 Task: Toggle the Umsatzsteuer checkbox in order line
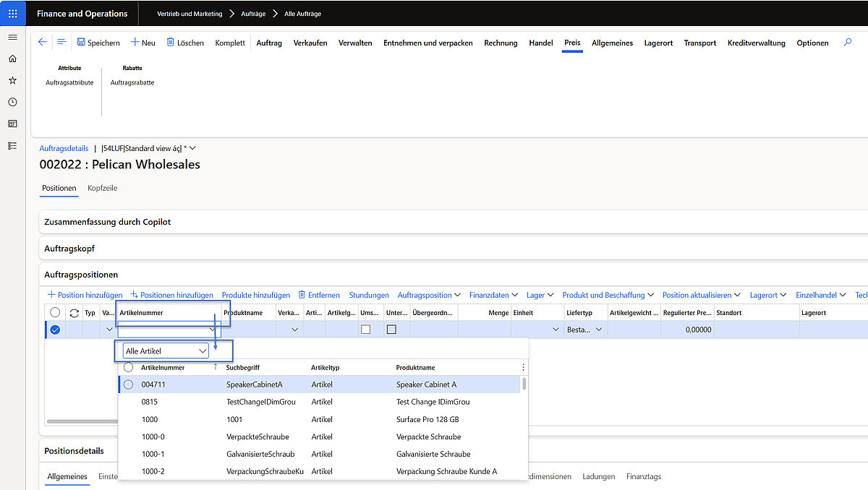click(366, 330)
